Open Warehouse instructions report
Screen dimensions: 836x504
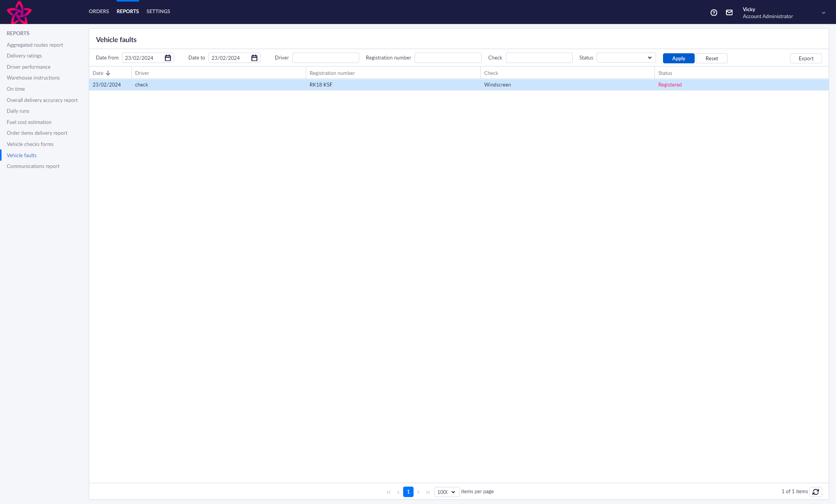pos(33,78)
